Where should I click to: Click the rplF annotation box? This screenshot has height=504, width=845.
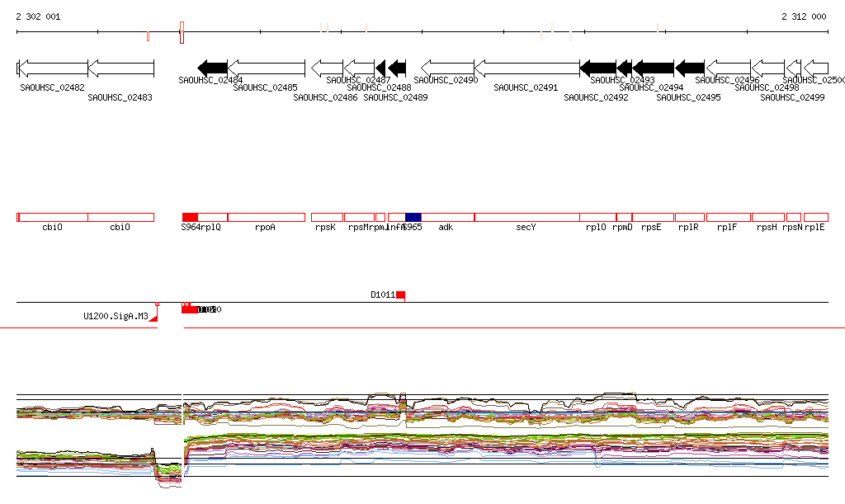728,217
